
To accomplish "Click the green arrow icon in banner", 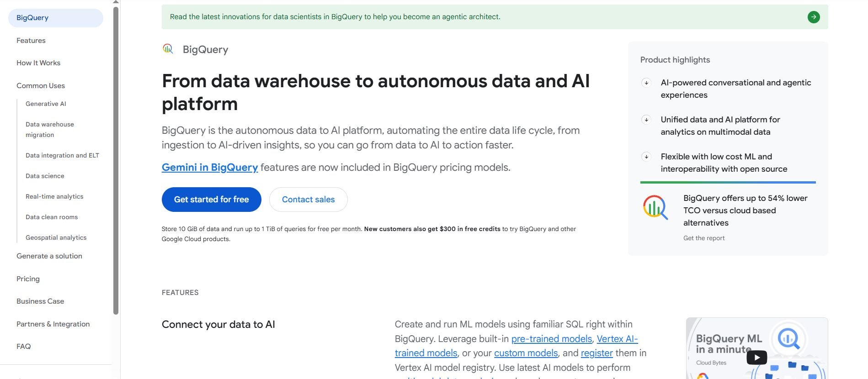I will pyautogui.click(x=813, y=17).
